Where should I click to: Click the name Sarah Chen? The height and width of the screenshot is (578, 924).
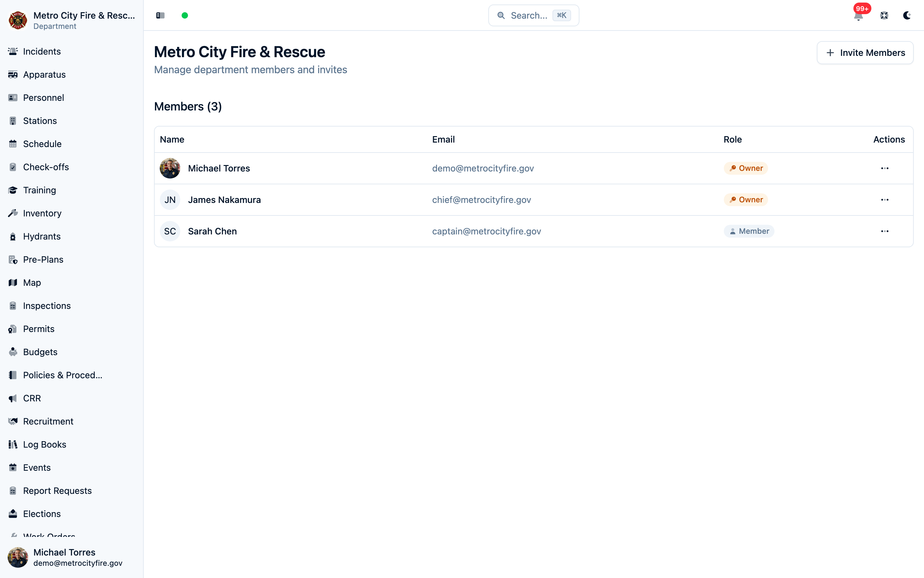[212, 231]
